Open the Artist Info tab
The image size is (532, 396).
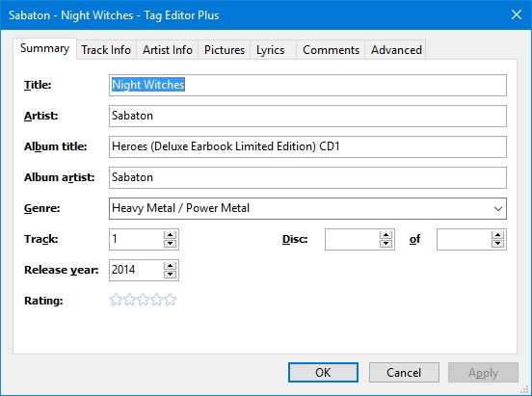point(168,50)
